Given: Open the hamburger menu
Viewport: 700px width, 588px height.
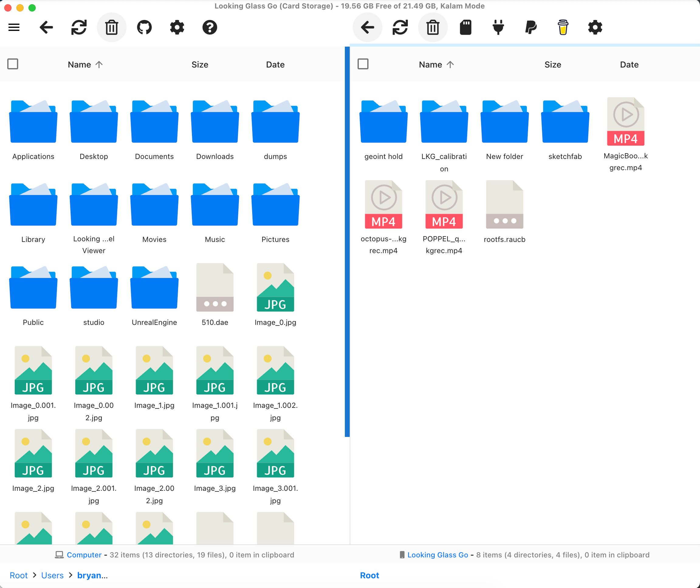Looking at the screenshot, I should [x=14, y=27].
